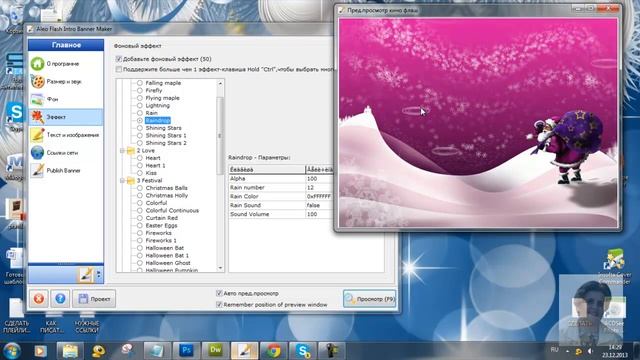Click the volume icon in system tray
Screen dimensions: 640x360
pos(590,351)
